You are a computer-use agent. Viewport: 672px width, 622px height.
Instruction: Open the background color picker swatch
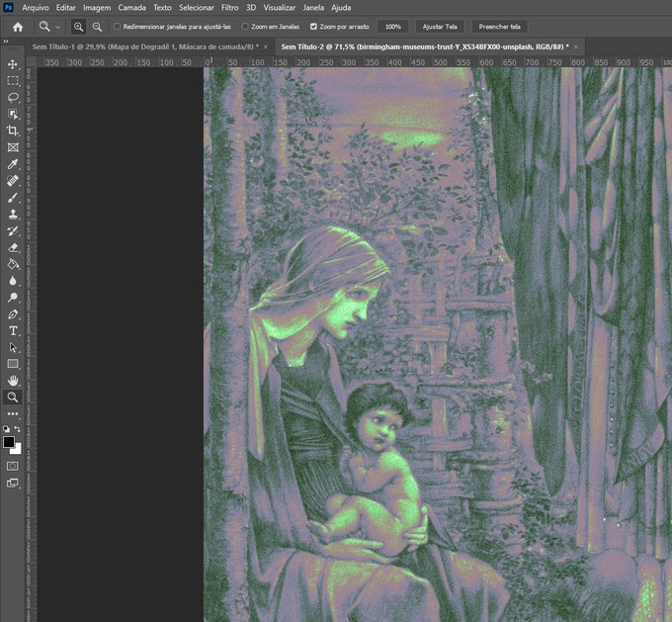18,450
